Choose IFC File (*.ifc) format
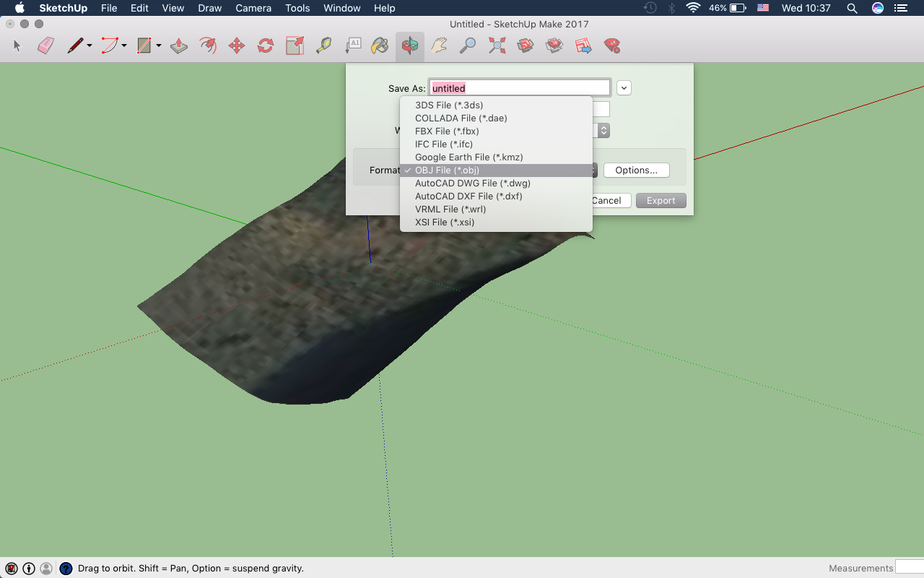 coord(496,144)
